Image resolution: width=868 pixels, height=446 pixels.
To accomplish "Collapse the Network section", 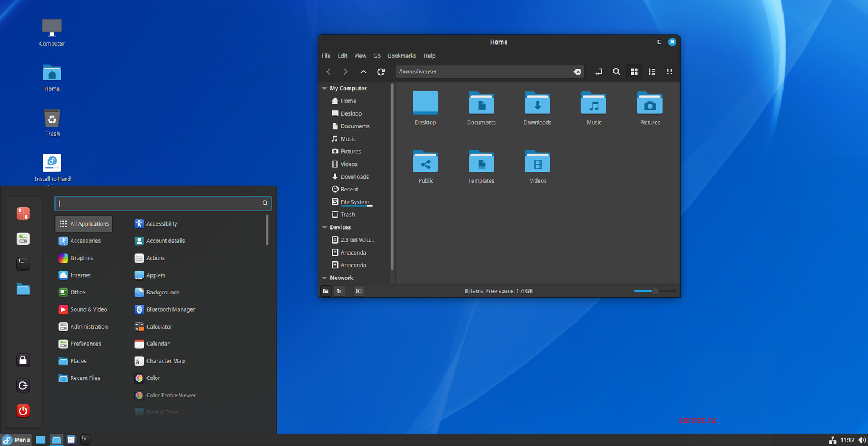I will coord(325,278).
